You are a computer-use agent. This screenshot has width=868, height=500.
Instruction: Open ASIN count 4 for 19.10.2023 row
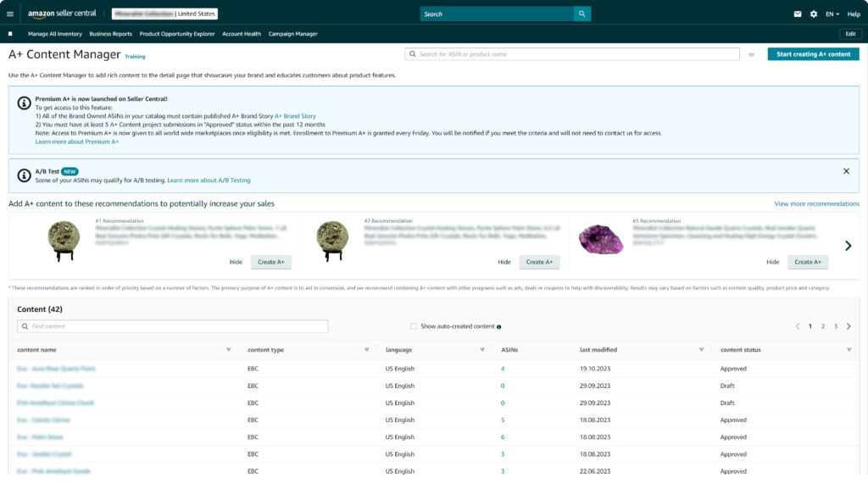coord(503,369)
